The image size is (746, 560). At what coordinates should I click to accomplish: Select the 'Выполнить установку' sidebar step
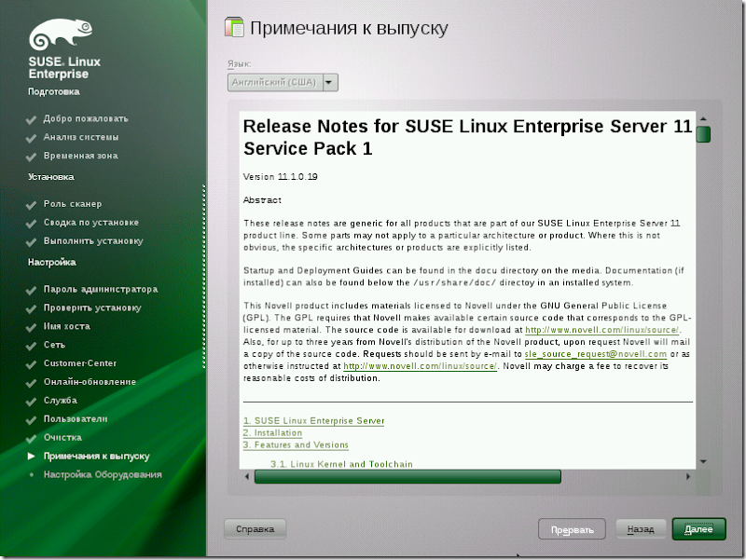[93, 241]
